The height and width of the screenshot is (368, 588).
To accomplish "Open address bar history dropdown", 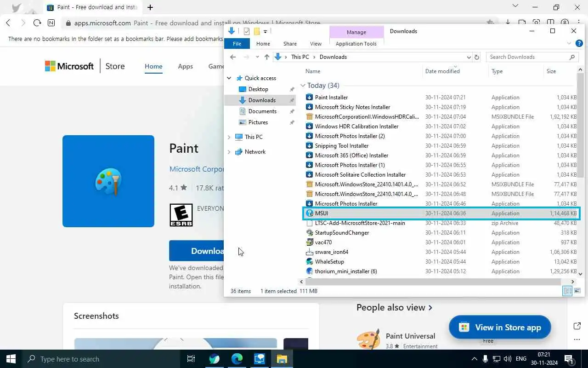I will click(x=469, y=57).
